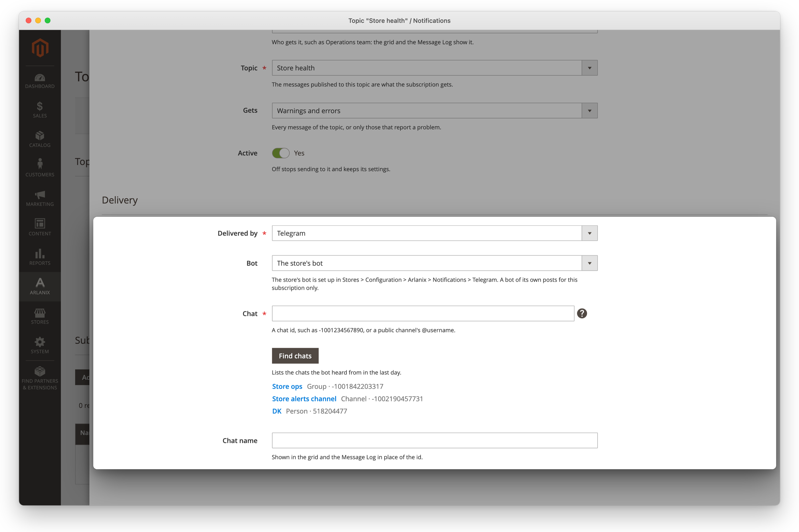Open the Arlanix menu
The height and width of the screenshot is (532, 799).
click(40, 287)
